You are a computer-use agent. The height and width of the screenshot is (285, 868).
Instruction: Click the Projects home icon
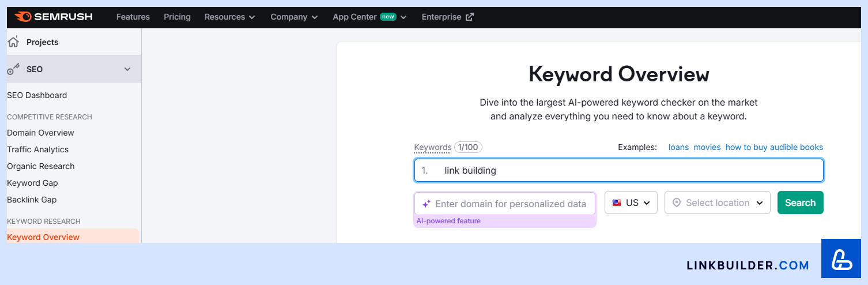tap(13, 42)
